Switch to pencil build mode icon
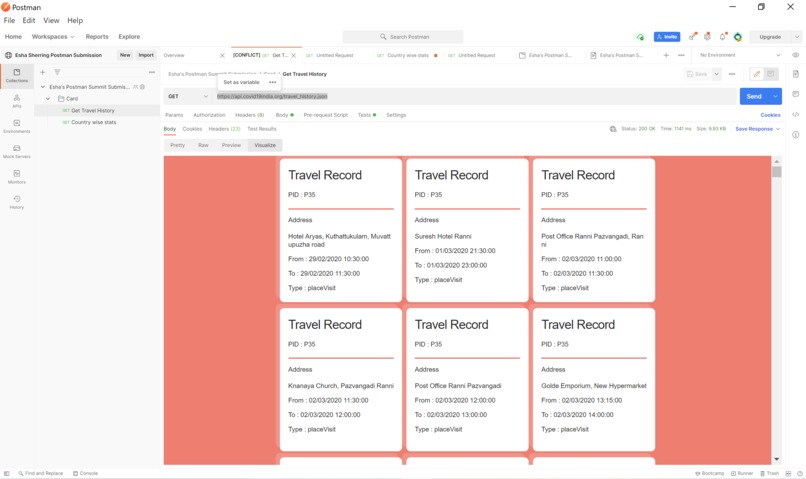806x479 pixels. coord(757,74)
